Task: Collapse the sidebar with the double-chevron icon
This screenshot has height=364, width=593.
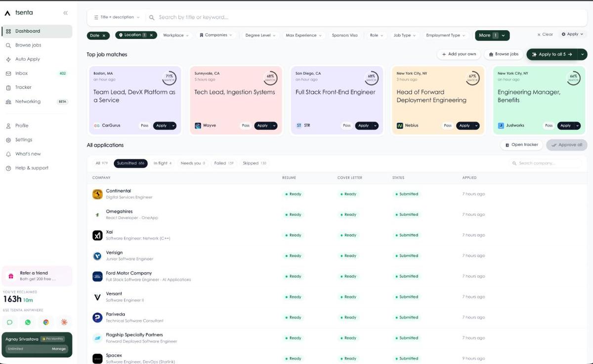Action: point(66,13)
